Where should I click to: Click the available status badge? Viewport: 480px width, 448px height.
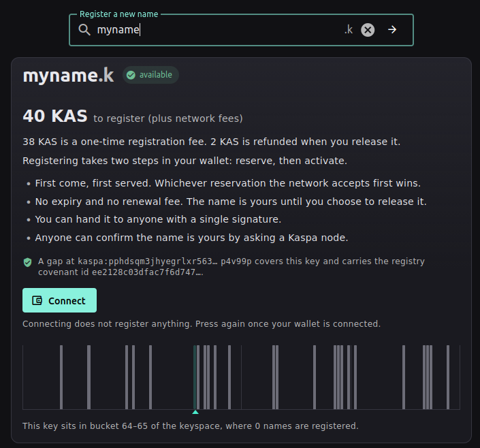[150, 75]
